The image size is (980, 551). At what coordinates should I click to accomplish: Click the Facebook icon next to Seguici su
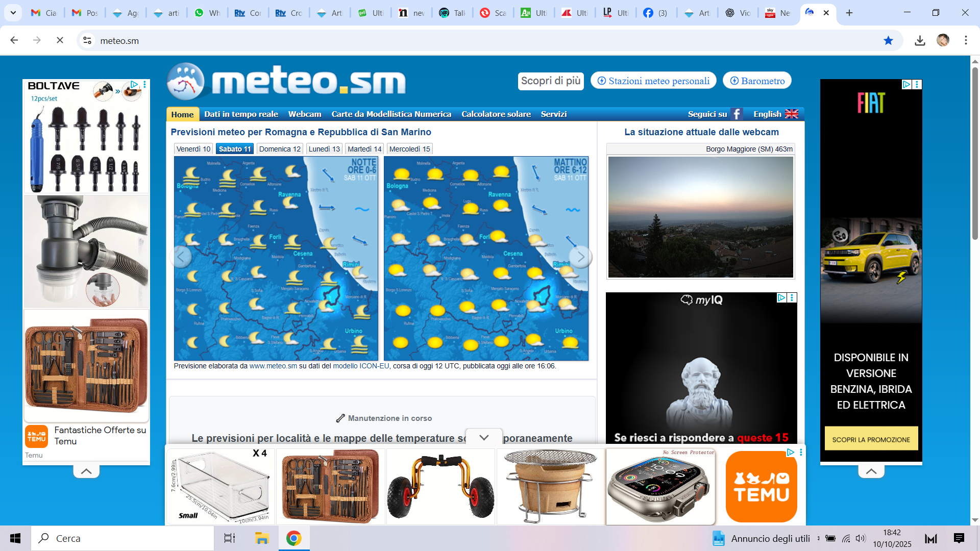coord(736,114)
